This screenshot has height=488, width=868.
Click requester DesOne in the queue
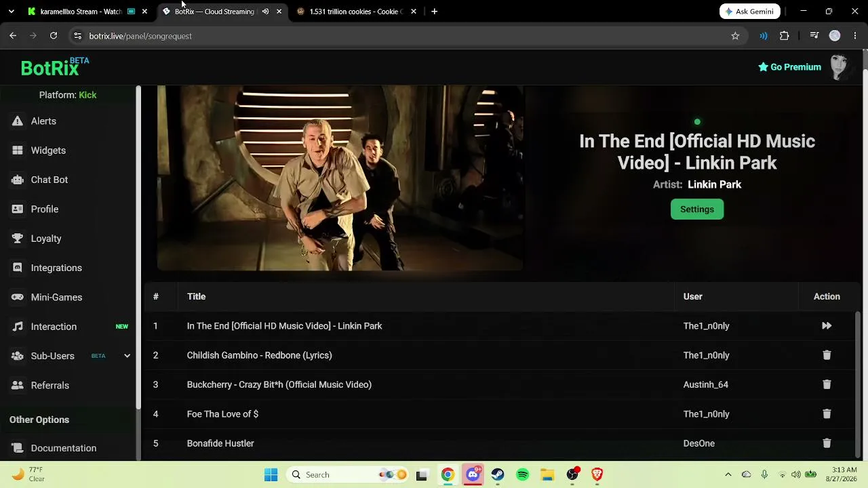pyautogui.click(x=698, y=443)
